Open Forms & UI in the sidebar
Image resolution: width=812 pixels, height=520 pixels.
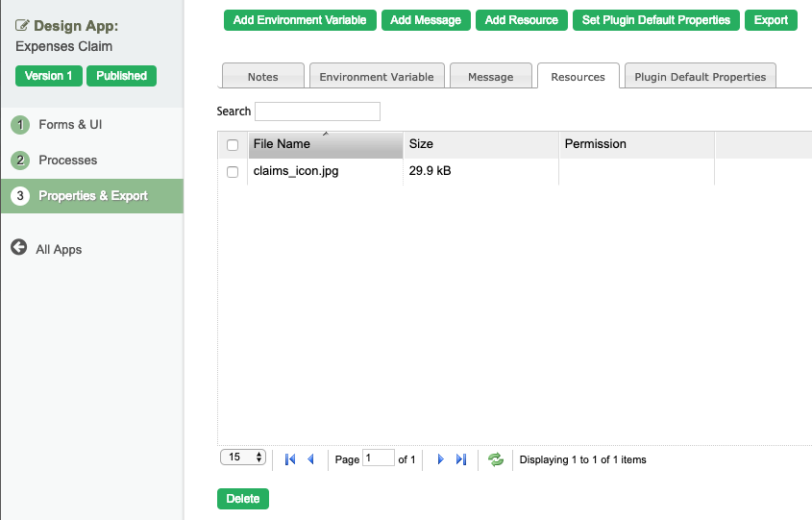tap(70, 125)
